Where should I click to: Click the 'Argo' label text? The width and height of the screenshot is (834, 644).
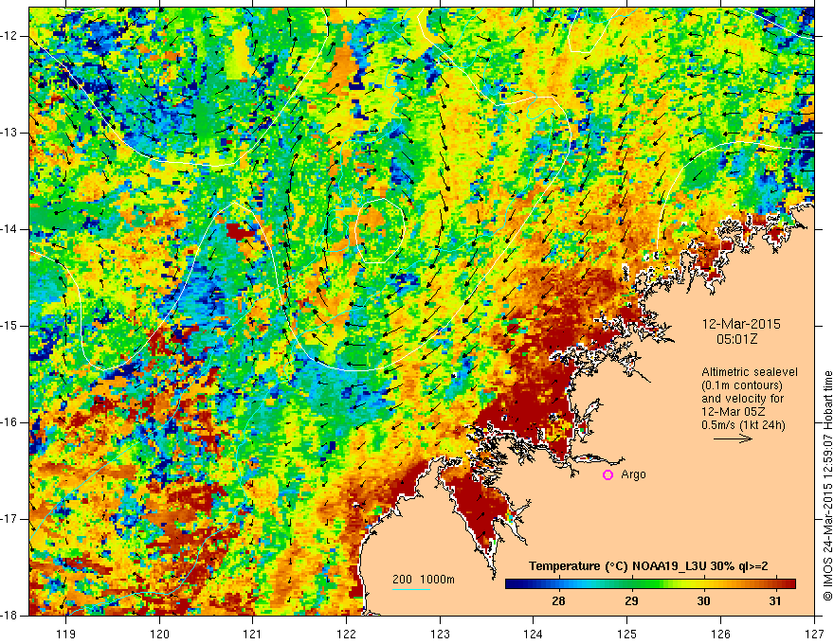tap(633, 474)
